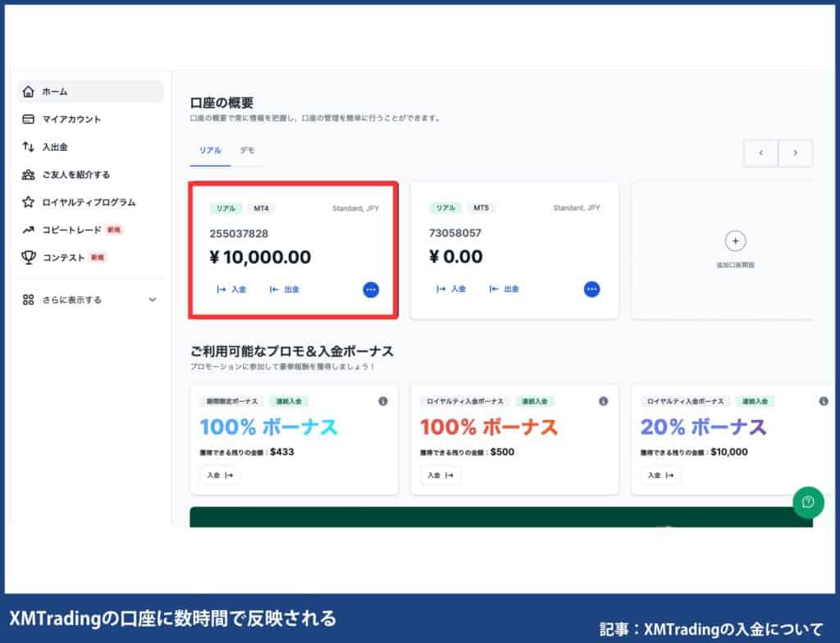
Task: Click next accounts arrow button
Action: pos(796,153)
